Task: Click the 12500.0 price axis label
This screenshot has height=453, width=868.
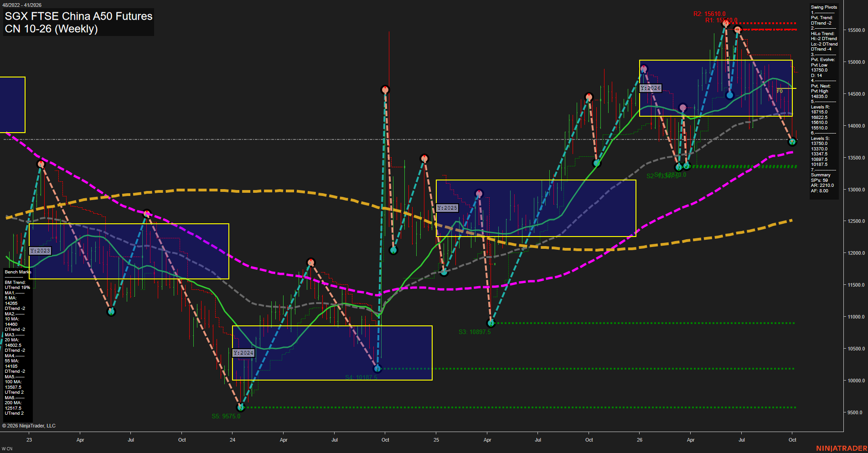Action: (856, 221)
